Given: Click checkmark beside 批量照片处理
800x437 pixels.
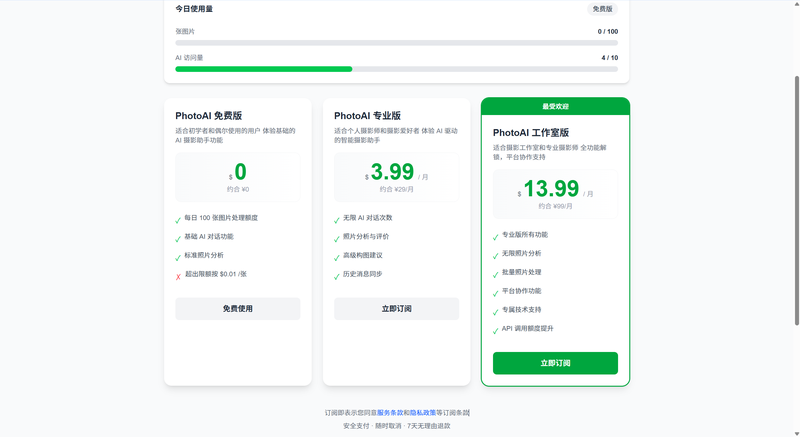Looking at the screenshot, I should [495, 275].
